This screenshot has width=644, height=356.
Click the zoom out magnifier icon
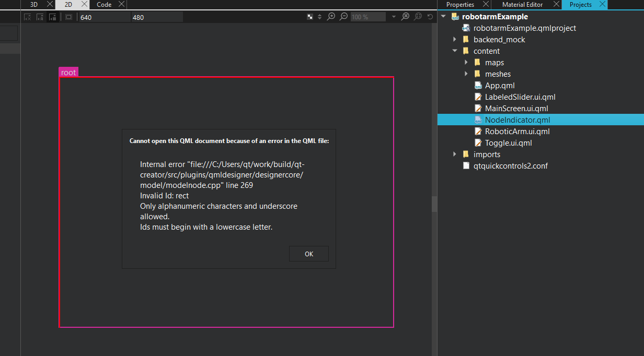tap(343, 17)
